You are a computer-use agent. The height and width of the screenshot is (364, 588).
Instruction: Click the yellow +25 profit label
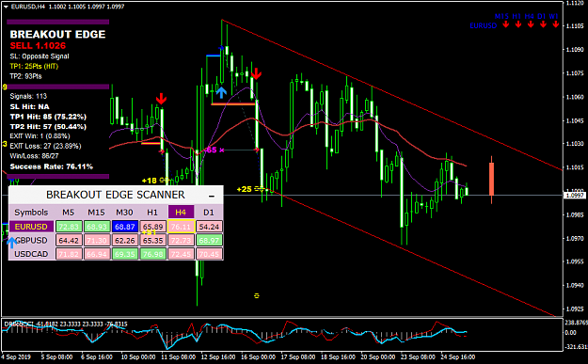(244, 189)
